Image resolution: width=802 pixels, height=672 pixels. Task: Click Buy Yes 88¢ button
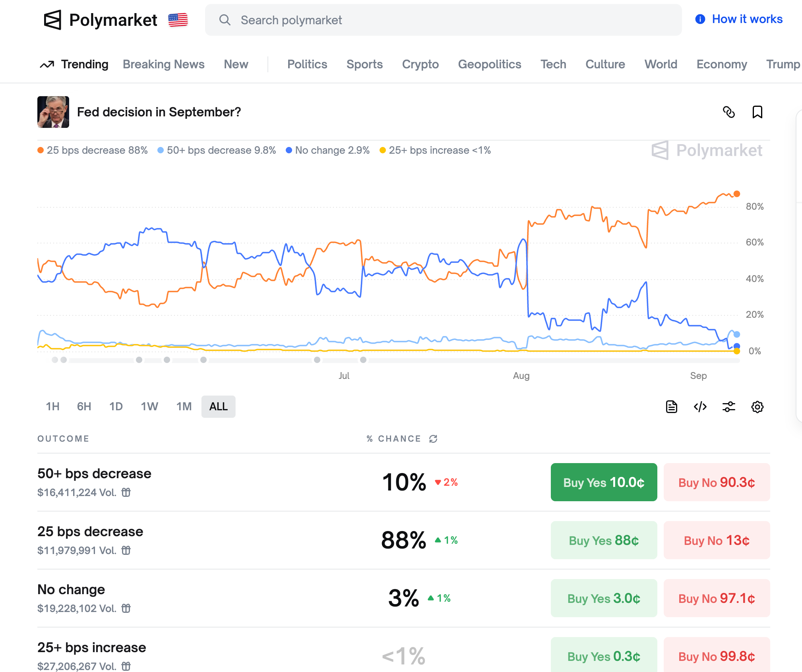604,540
